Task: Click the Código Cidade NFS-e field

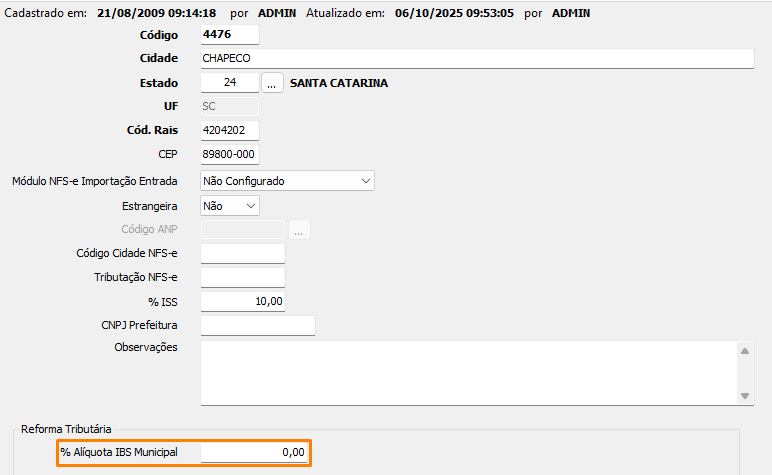Action: pos(242,253)
